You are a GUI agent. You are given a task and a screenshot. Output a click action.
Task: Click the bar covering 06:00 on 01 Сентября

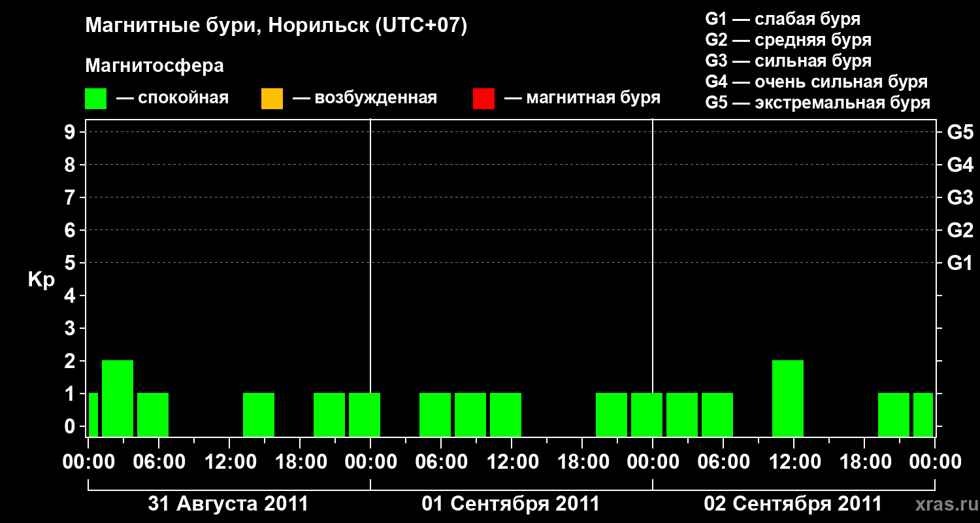click(435, 414)
